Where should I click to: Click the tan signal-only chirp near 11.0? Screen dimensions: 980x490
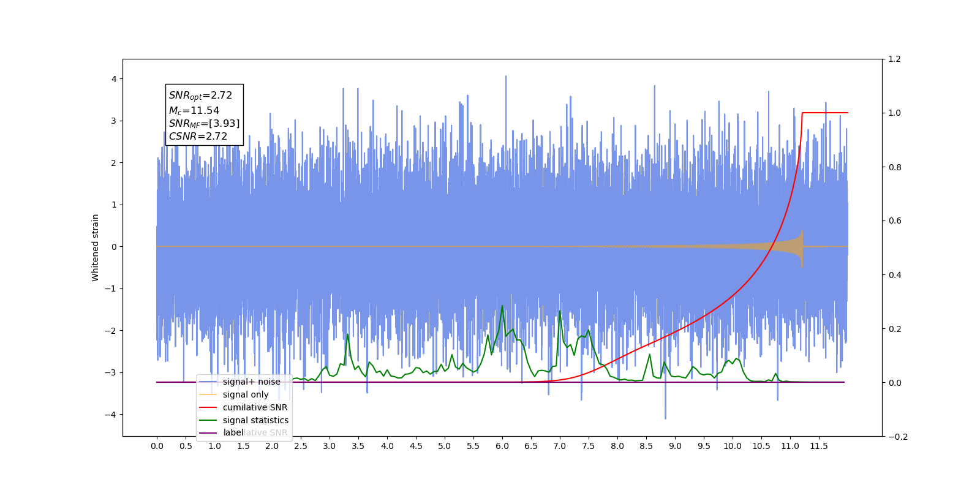pyautogui.click(x=790, y=247)
